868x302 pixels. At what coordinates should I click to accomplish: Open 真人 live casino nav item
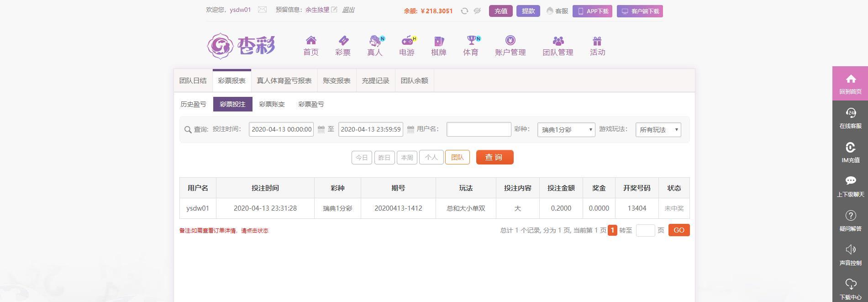(x=375, y=46)
